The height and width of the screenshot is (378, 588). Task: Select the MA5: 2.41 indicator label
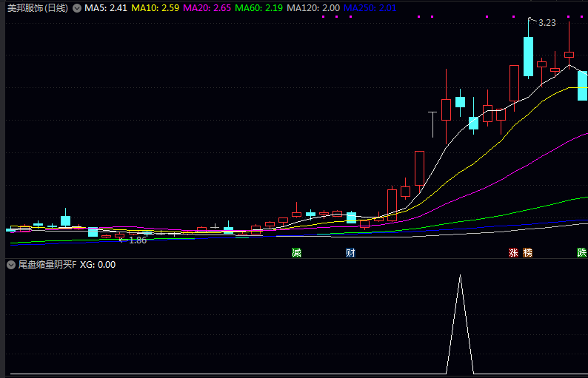(106, 8)
